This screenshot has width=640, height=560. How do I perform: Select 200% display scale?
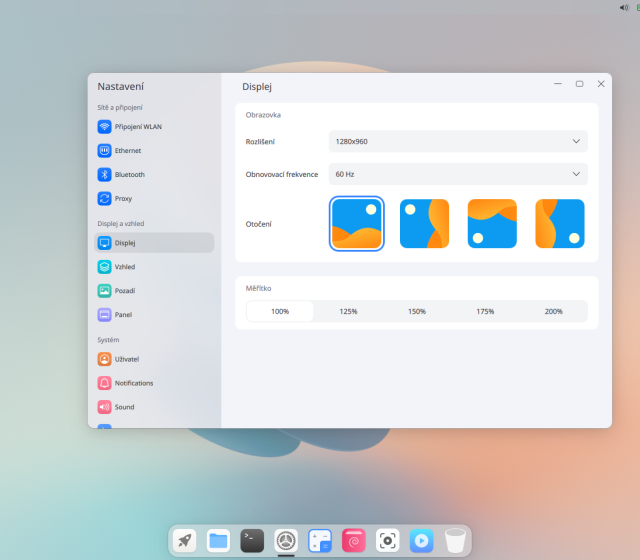click(553, 311)
